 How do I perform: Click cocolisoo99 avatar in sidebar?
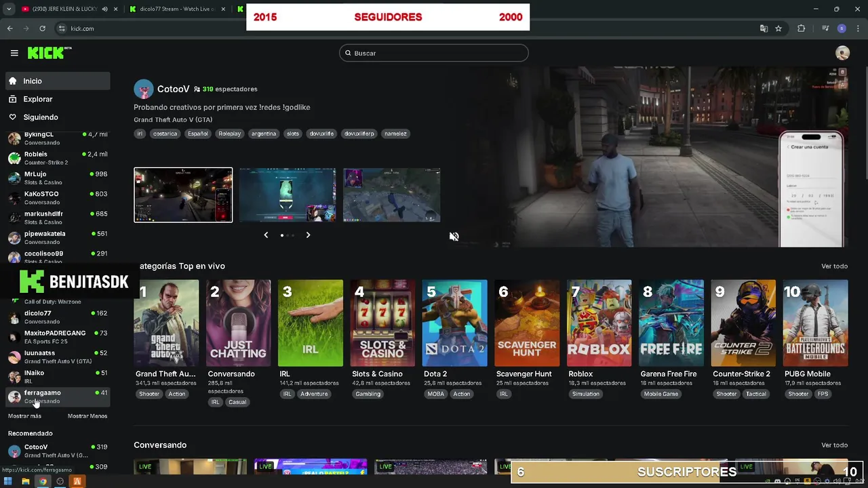pyautogui.click(x=14, y=258)
